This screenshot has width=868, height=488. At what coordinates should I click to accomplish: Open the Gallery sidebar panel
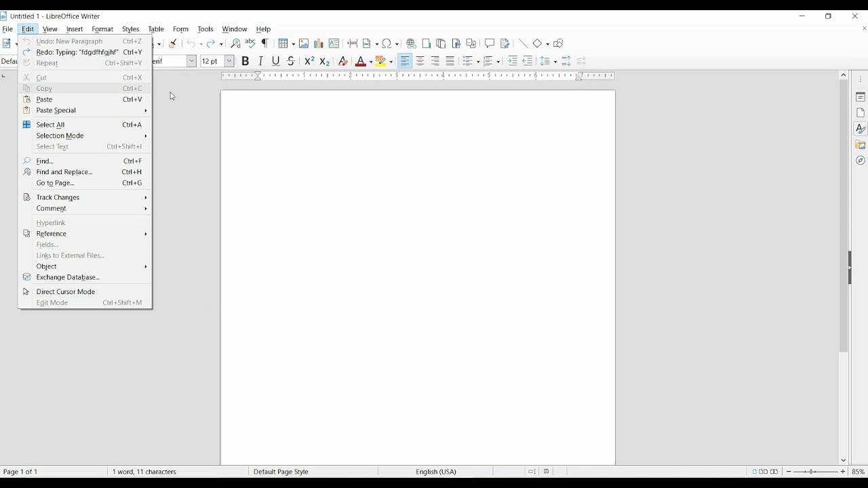coord(861,144)
